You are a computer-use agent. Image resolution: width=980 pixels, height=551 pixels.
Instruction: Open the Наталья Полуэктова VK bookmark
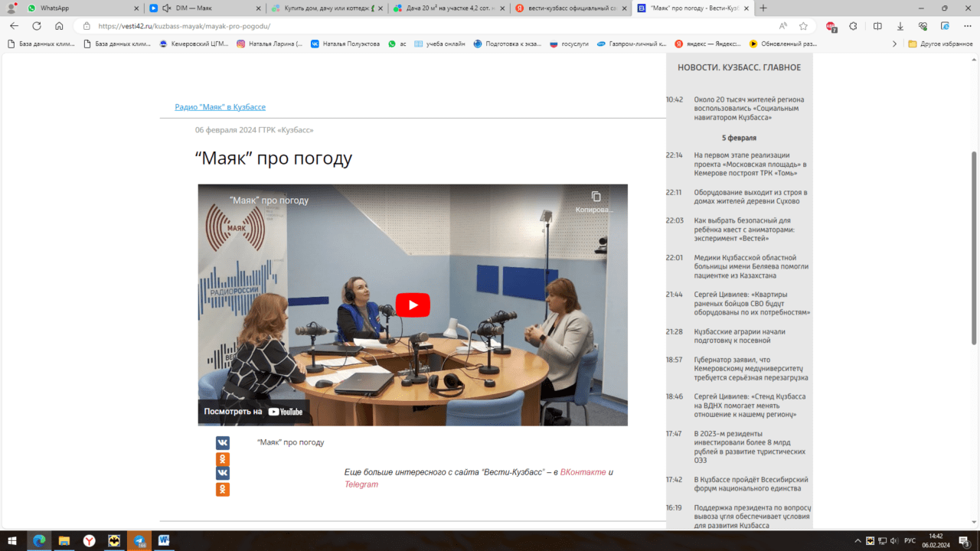pyautogui.click(x=345, y=44)
